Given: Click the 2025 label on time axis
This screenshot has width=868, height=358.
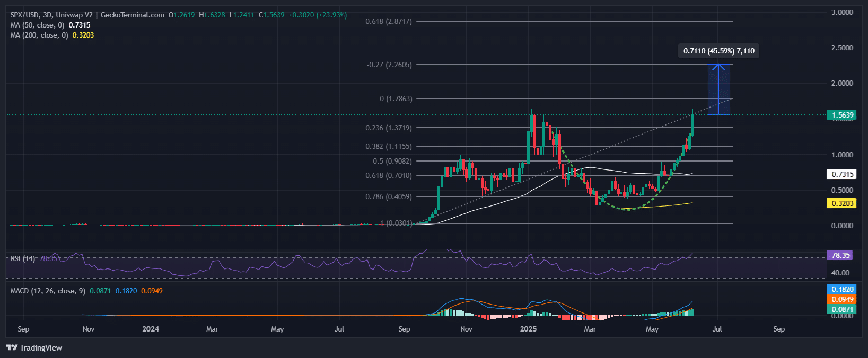Looking at the screenshot, I should tap(528, 329).
